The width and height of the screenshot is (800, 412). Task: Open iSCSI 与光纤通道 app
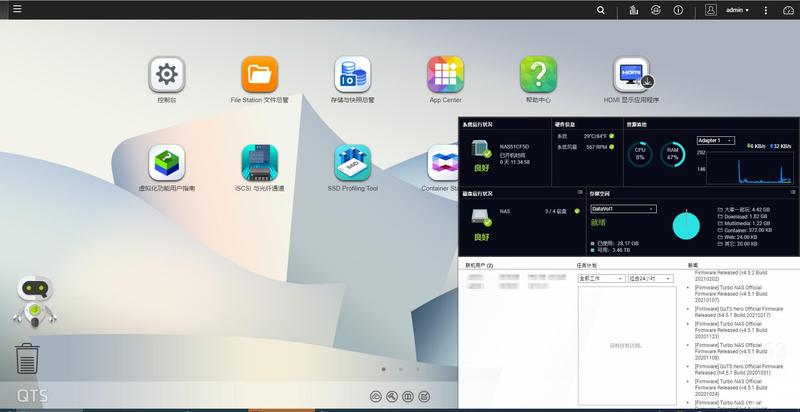point(260,163)
